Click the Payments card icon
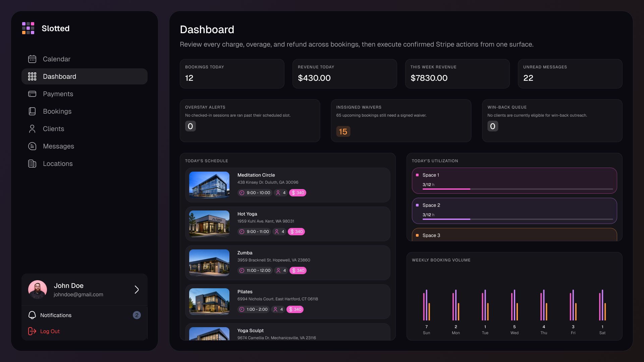The height and width of the screenshot is (362, 644). 32,94
